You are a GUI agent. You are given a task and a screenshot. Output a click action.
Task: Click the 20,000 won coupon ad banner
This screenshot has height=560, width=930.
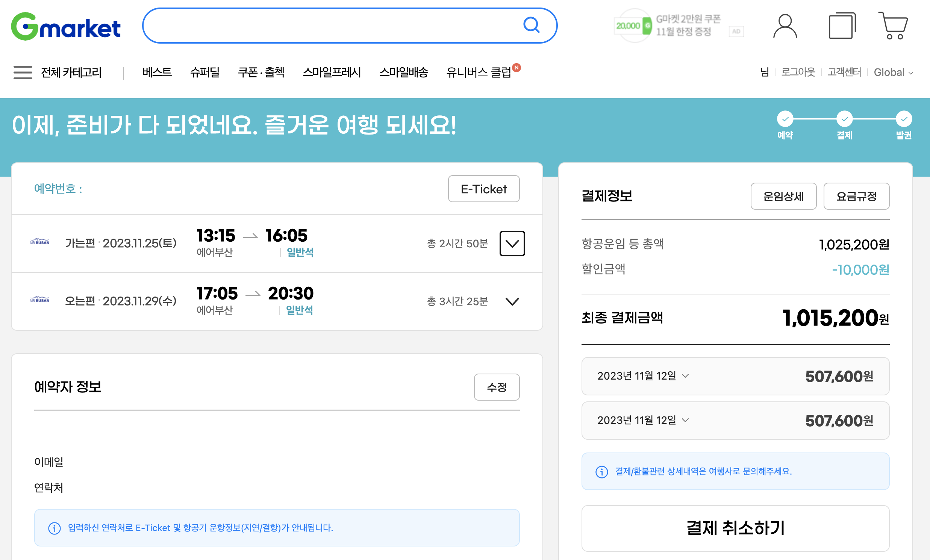pyautogui.click(x=668, y=26)
